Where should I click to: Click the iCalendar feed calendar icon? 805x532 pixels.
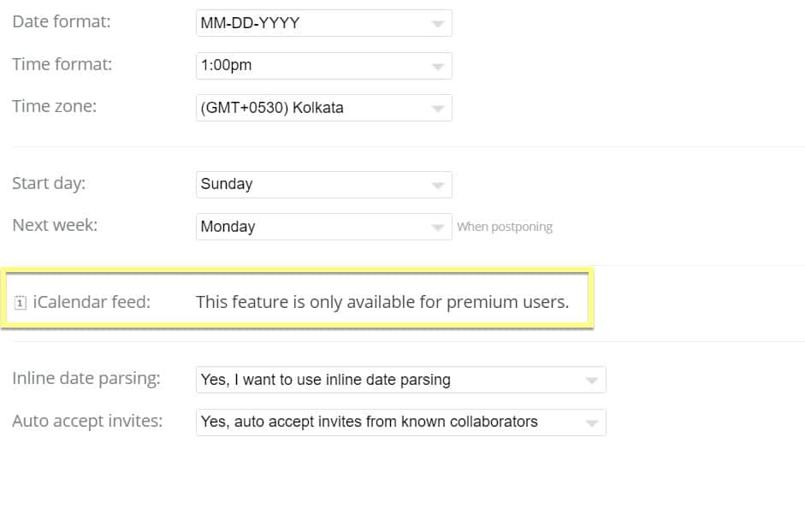20,303
